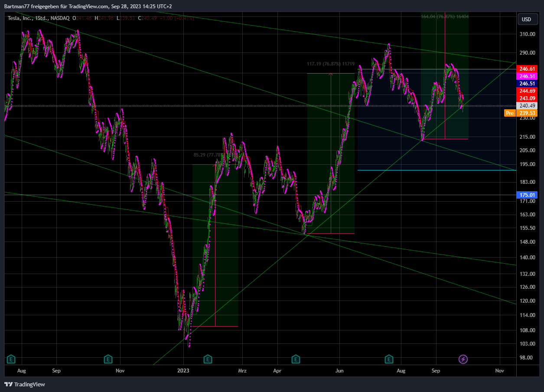This screenshot has width=544, height=392.
Task: Select the orange 239.53 pre-market price label
Action: (528, 113)
